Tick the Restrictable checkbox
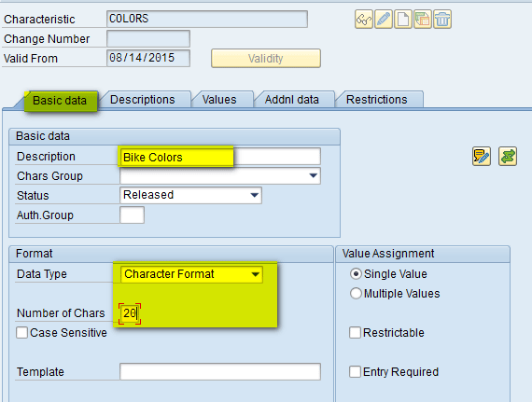Viewport: 532px width, 402px height. click(x=355, y=333)
